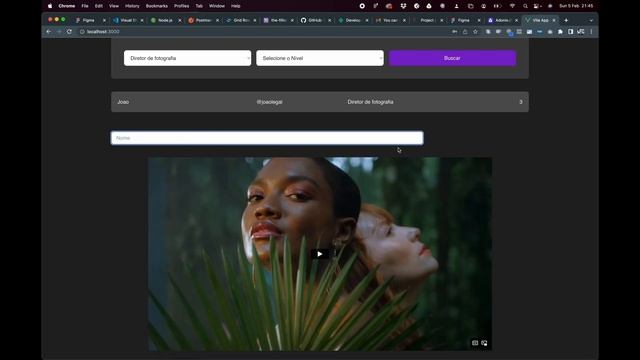Click 'Diretor de fotografia' in Joao's row
Screen dimensions: 640x360
[x=370, y=102]
